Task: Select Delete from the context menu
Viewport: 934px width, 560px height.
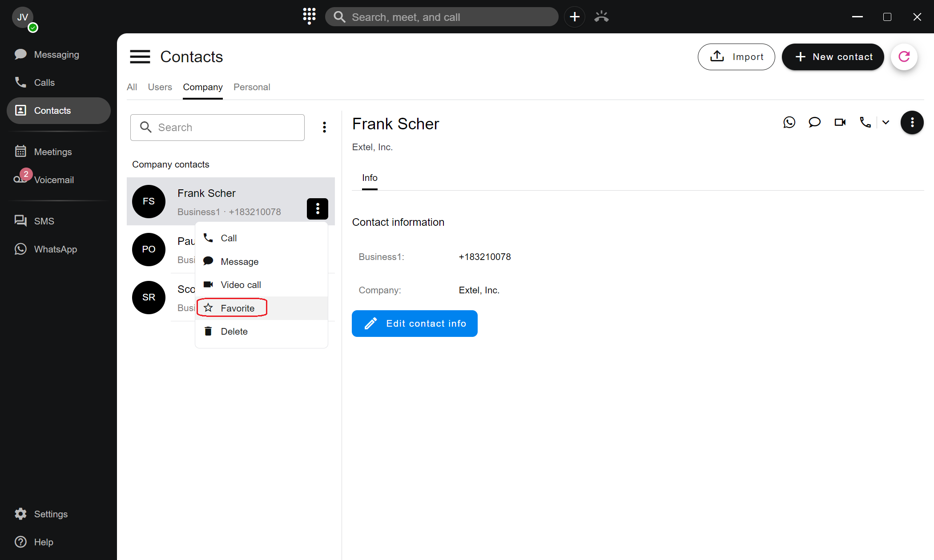Action: click(233, 332)
